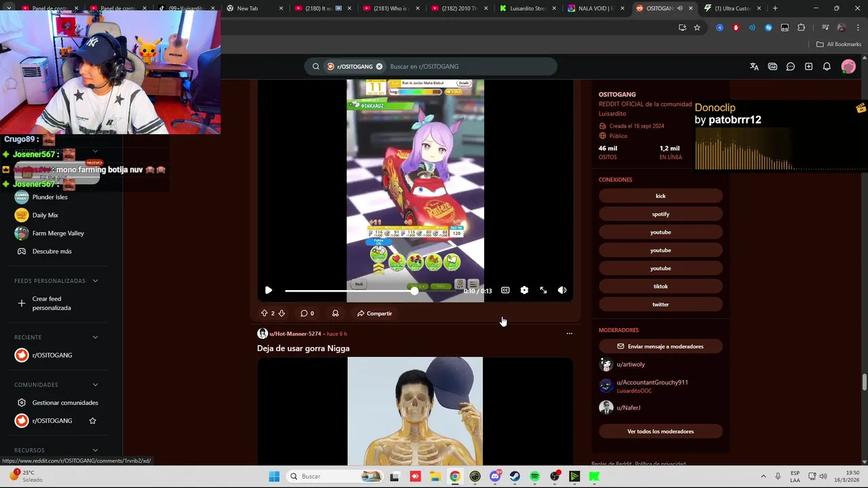Open the u/Hot-Manner-5274 post options menu
The width and height of the screenshot is (868, 488).
pos(570,333)
